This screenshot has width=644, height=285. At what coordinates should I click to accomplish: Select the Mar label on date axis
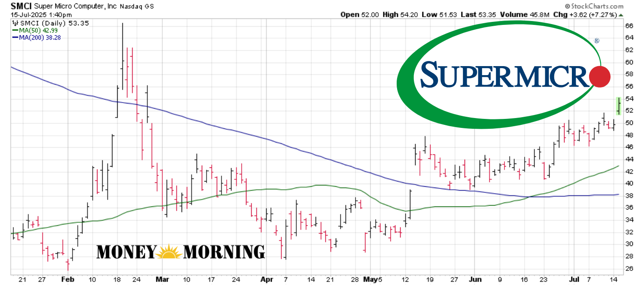pos(162,279)
